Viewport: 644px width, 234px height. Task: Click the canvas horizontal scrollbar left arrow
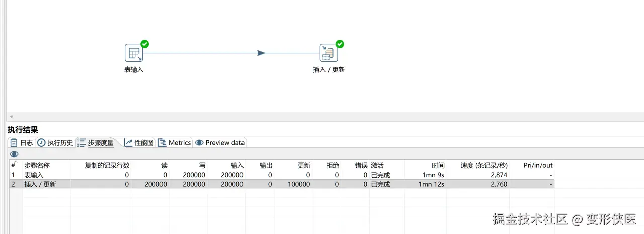(11, 117)
